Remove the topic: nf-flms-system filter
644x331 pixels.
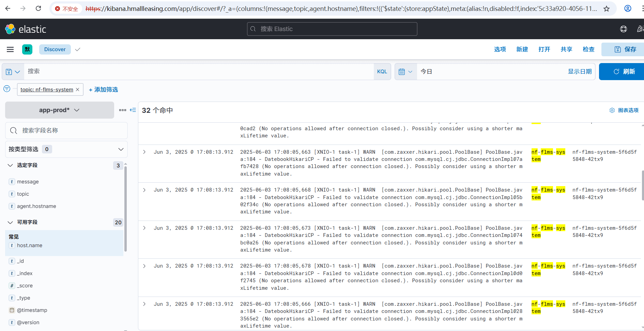coord(78,89)
